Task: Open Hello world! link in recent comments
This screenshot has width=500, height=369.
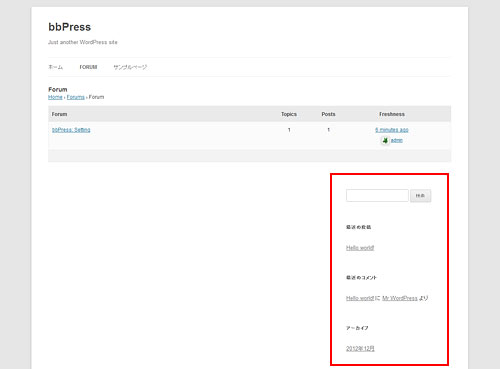Action: point(360,298)
